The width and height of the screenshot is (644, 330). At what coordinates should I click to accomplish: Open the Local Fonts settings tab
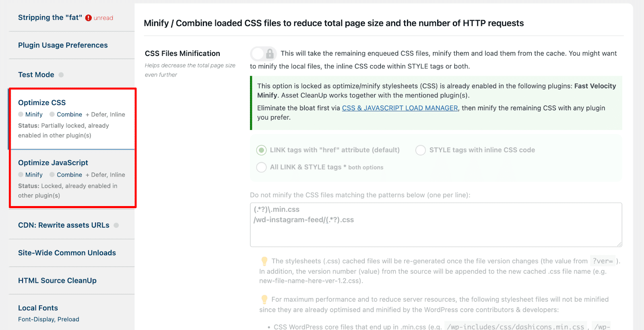coord(38,308)
